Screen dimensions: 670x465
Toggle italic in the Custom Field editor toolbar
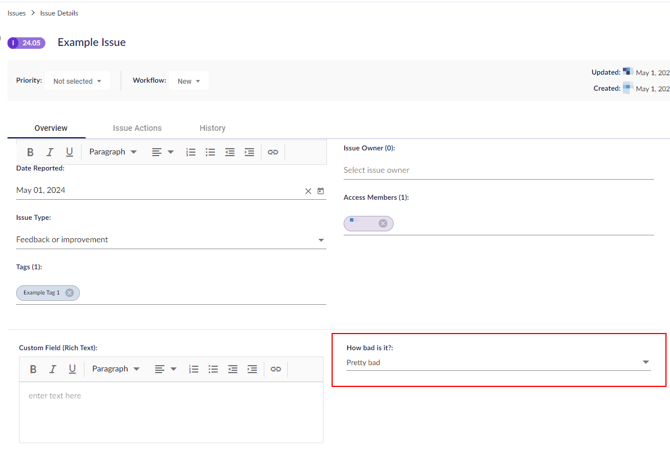53,369
